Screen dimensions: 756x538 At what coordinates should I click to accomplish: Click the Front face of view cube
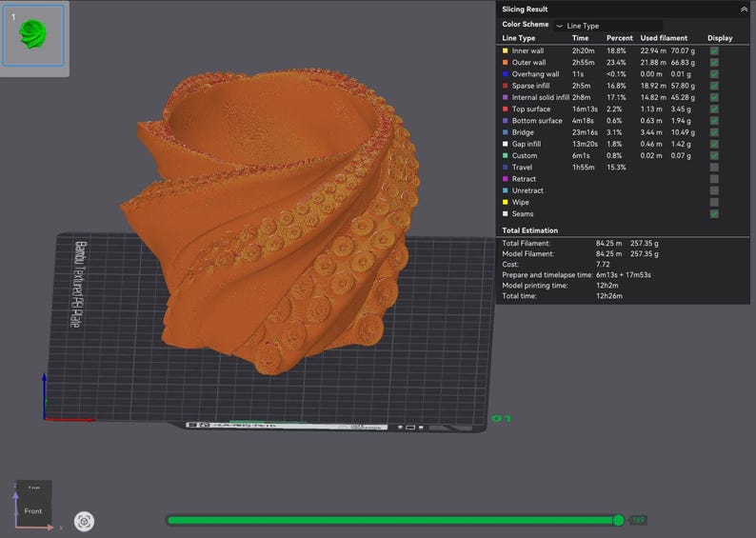click(33, 511)
